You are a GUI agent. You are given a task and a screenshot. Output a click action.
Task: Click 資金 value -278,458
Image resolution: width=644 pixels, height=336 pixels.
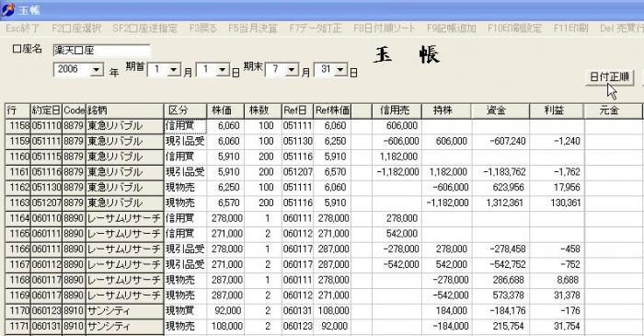tap(500, 249)
